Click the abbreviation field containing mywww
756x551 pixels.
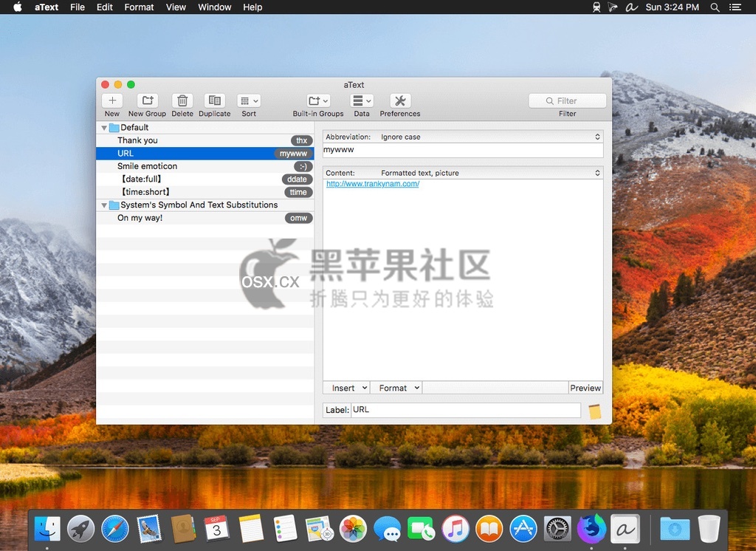[x=463, y=150]
